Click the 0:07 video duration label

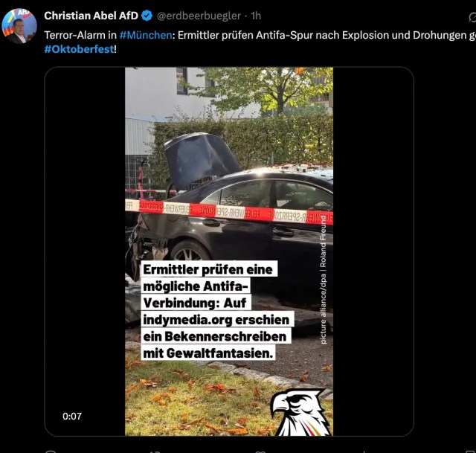click(x=72, y=416)
